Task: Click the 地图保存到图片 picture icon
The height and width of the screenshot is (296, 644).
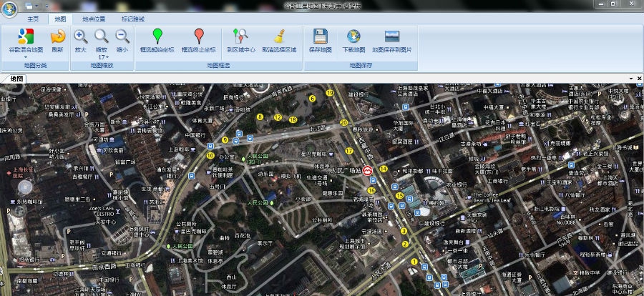Action: pyautogui.click(x=392, y=36)
